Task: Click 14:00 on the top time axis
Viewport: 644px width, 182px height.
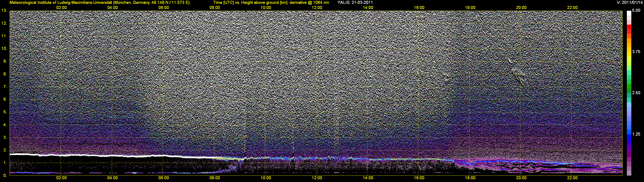Action: pyautogui.click(x=368, y=8)
